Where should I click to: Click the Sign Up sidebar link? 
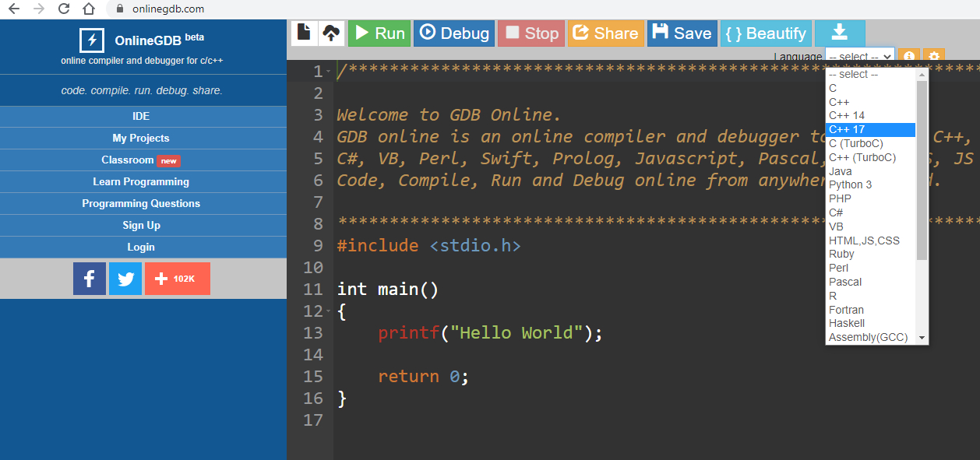(x=141, y=225)
